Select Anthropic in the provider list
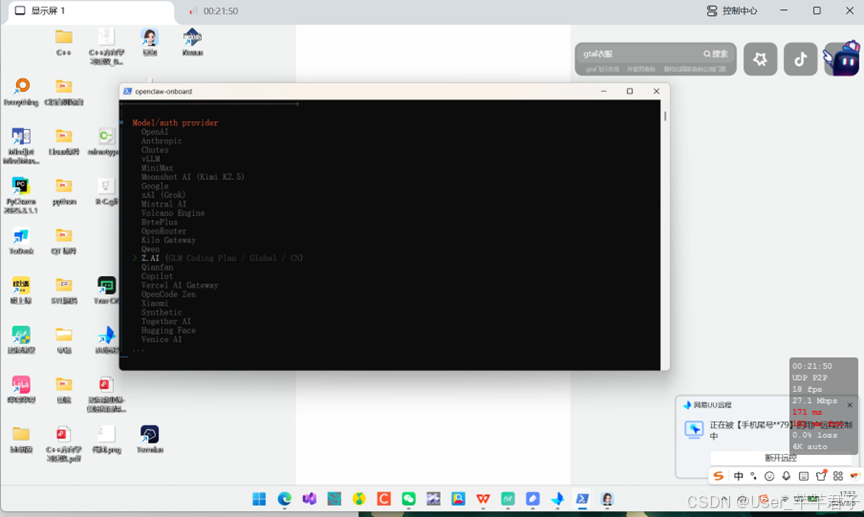Viewport: 864px width, 517px height. click(161, 141)
